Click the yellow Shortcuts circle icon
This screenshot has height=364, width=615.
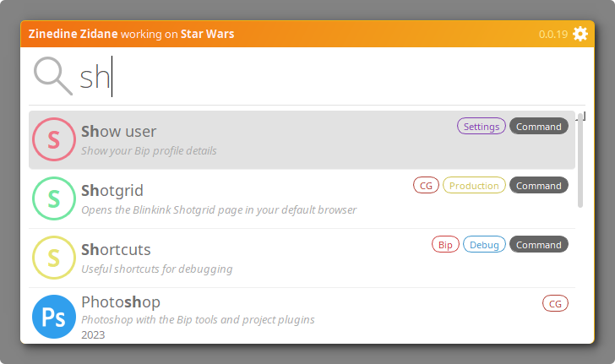53,258
